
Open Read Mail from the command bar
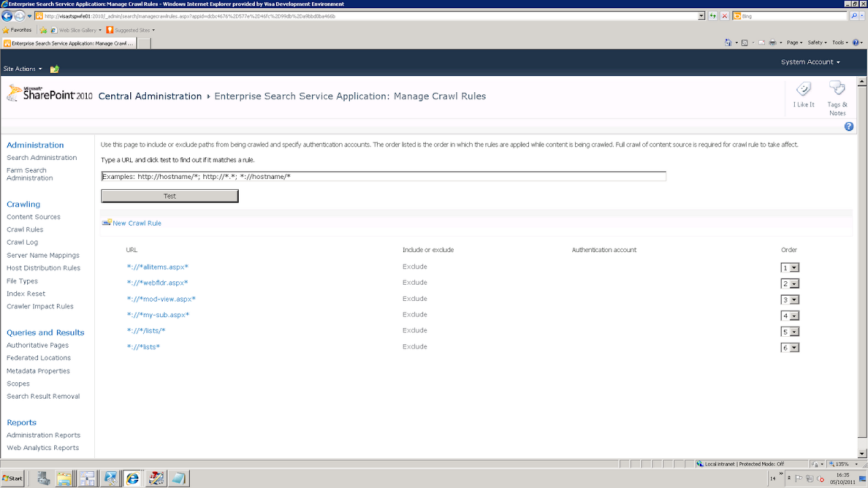coord(762,42)
